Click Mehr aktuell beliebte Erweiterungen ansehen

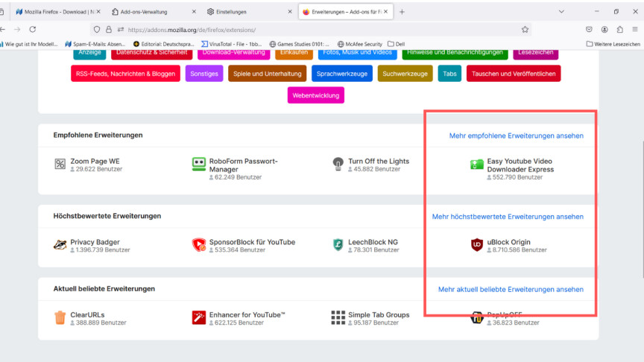511,289
